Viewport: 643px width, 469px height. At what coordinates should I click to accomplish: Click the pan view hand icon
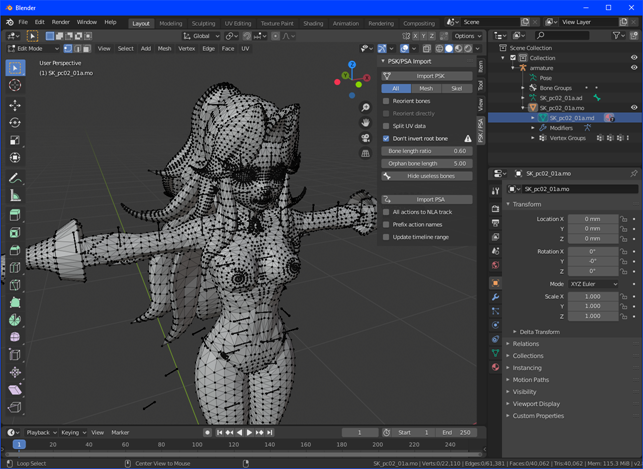click(x=365, y=123)
